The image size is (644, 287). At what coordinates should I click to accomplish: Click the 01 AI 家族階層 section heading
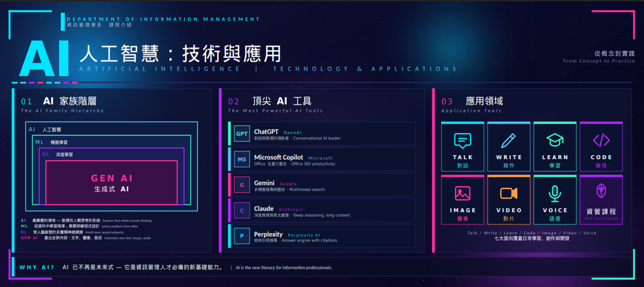pyautogui.click(x=59, y=101)
